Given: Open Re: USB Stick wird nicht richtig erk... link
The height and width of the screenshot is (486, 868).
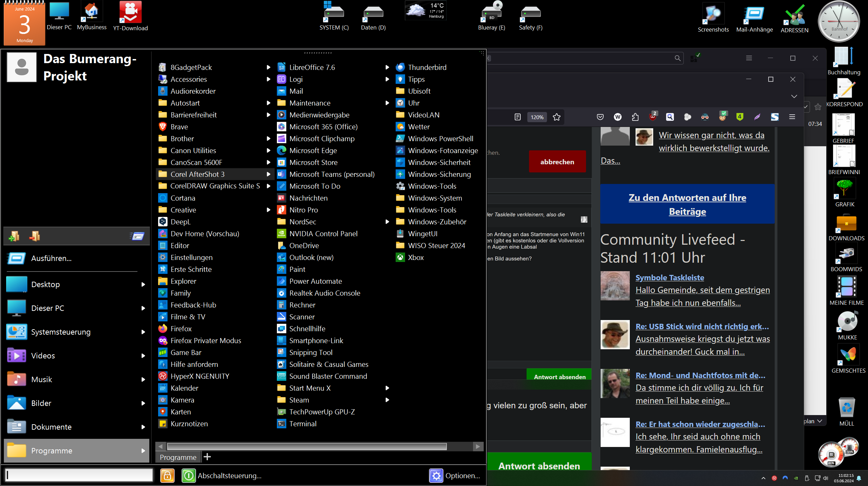Looking at the screenshot, I should click(702, 326).
